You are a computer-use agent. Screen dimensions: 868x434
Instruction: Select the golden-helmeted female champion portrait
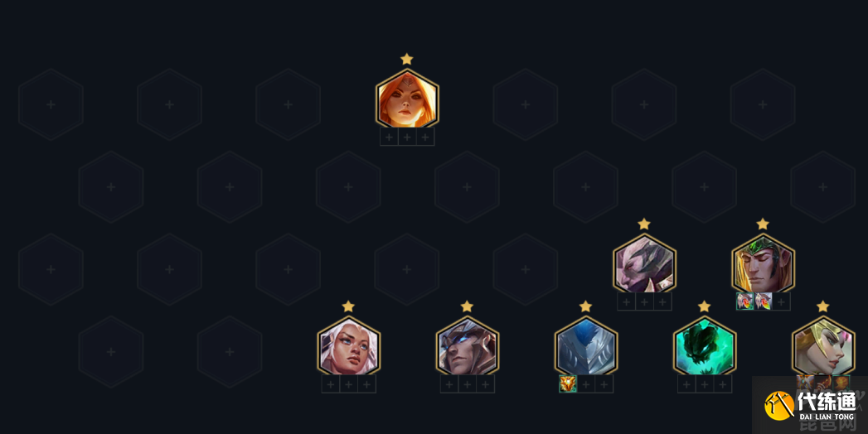click(x=823, y=346)
